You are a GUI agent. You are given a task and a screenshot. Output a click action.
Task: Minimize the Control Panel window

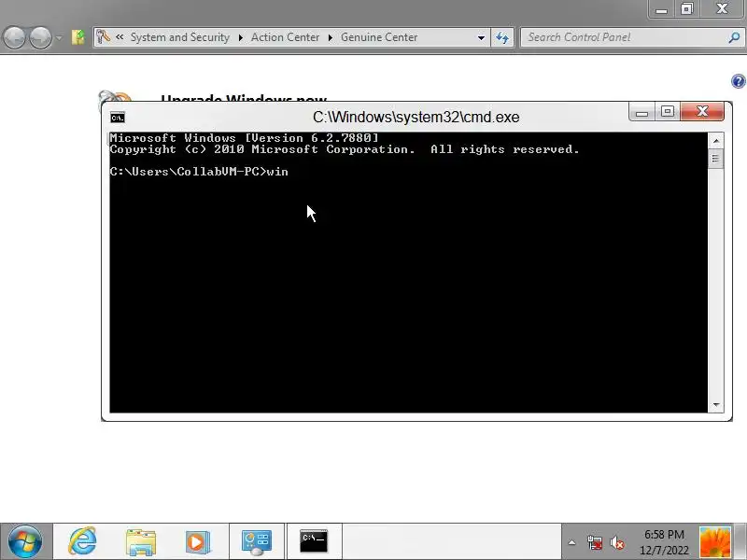coord(661,9)
